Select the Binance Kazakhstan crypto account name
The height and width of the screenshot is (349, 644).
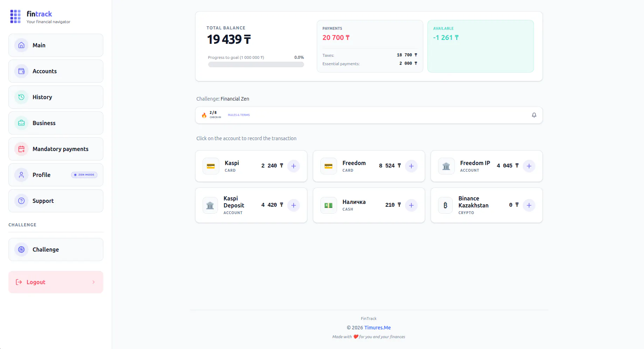[473, 202]
